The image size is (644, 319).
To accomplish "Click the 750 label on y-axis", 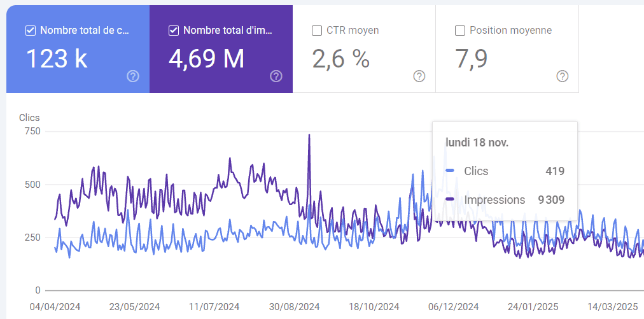I will pos(32,131).
